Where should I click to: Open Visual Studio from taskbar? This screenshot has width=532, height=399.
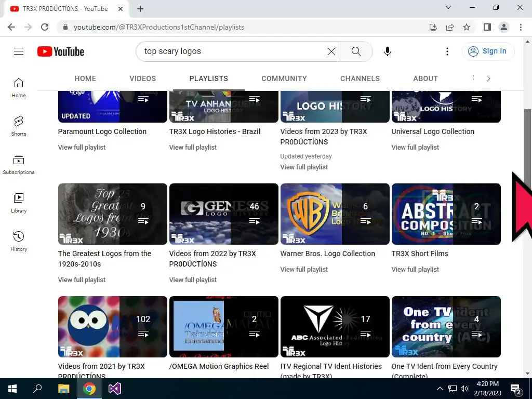click(x=115, y=389)
